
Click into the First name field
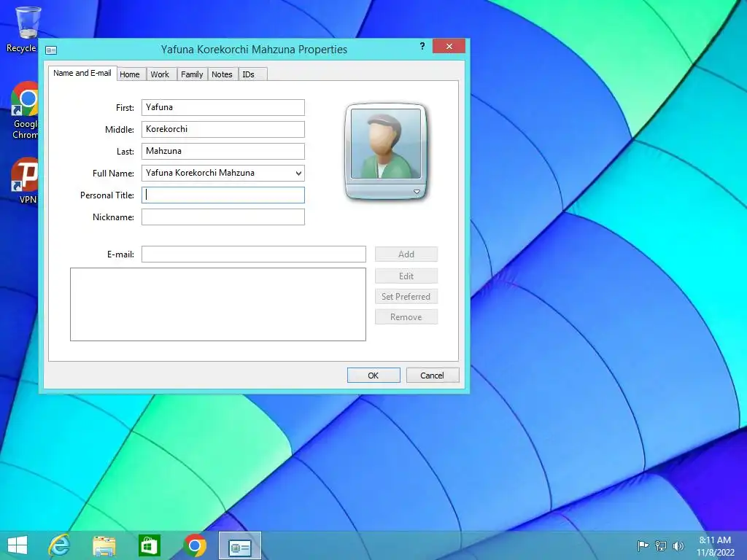pos(223,108)
